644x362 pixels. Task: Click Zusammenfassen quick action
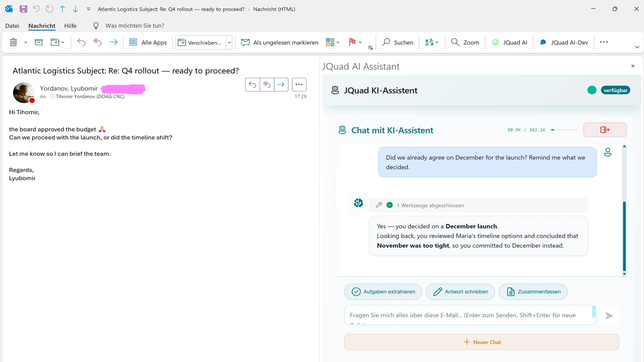click(533, 292)
